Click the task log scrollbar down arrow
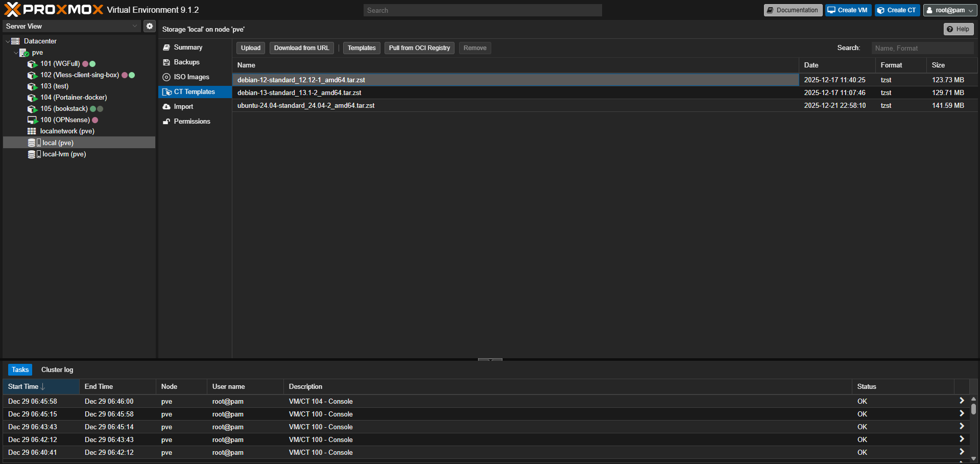This screenshot has height=464, width=980. [x=973, y=458]
